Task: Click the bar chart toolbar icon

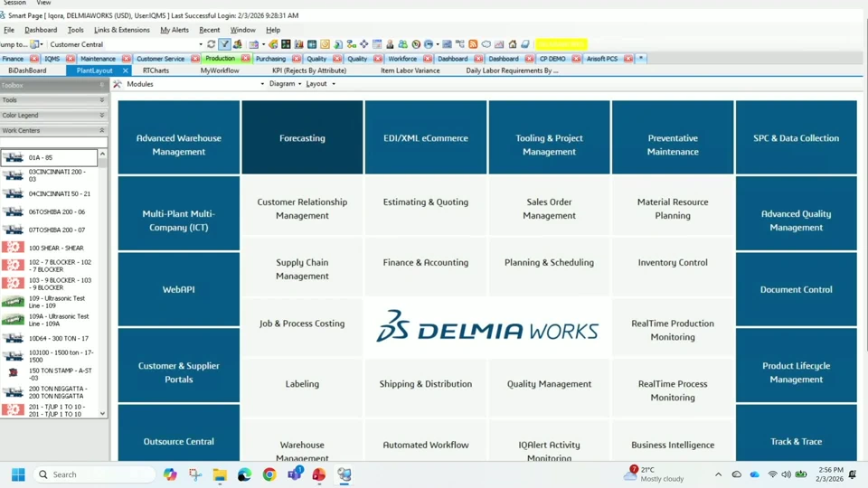Action: (x=299, y=44)
